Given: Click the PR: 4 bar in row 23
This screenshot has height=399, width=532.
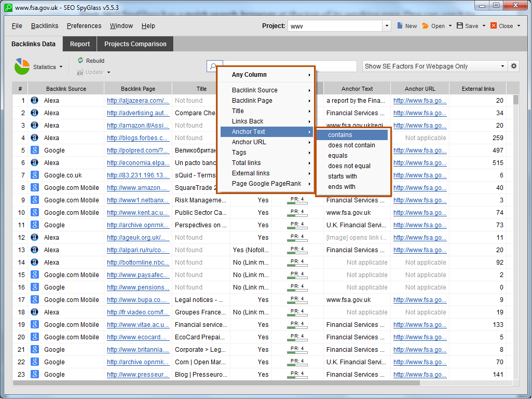Looking at the screenshot, I should (297, 374).
